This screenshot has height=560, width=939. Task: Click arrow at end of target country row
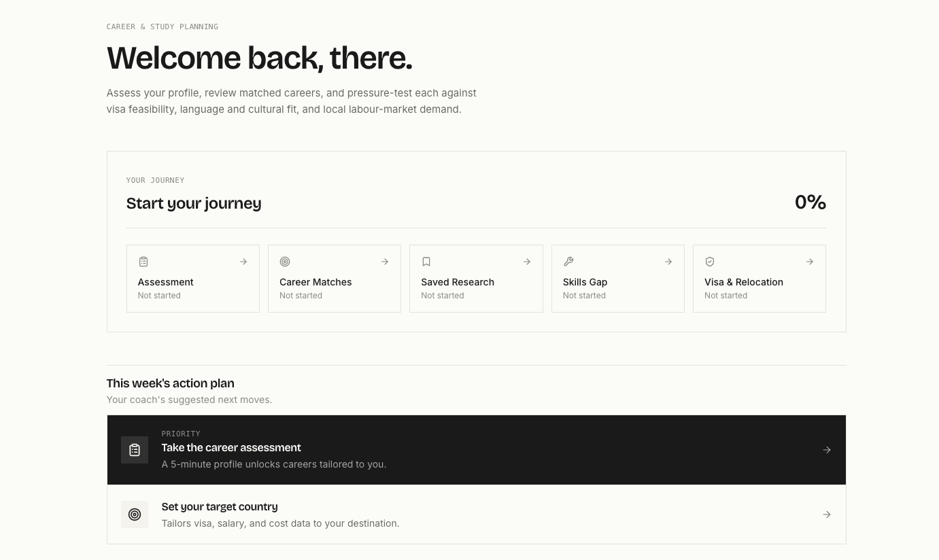(x=827, y=514)
